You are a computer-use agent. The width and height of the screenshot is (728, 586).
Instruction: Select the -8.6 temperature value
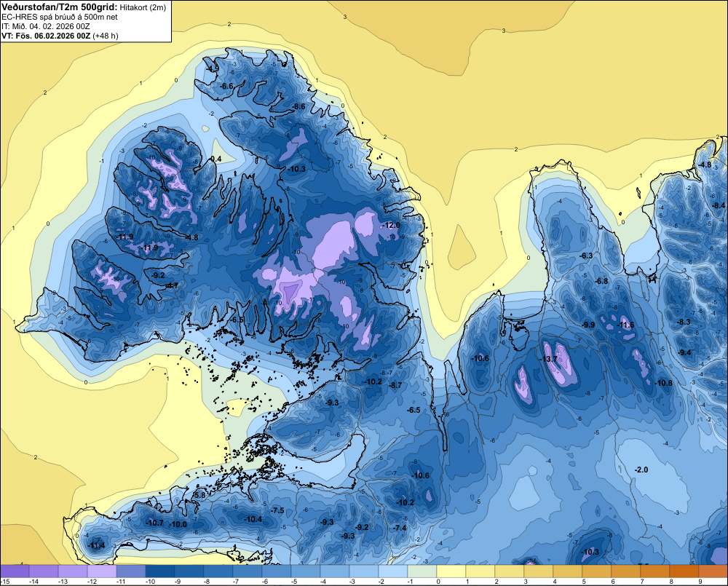pyautogui.click(x=298, y=107)
